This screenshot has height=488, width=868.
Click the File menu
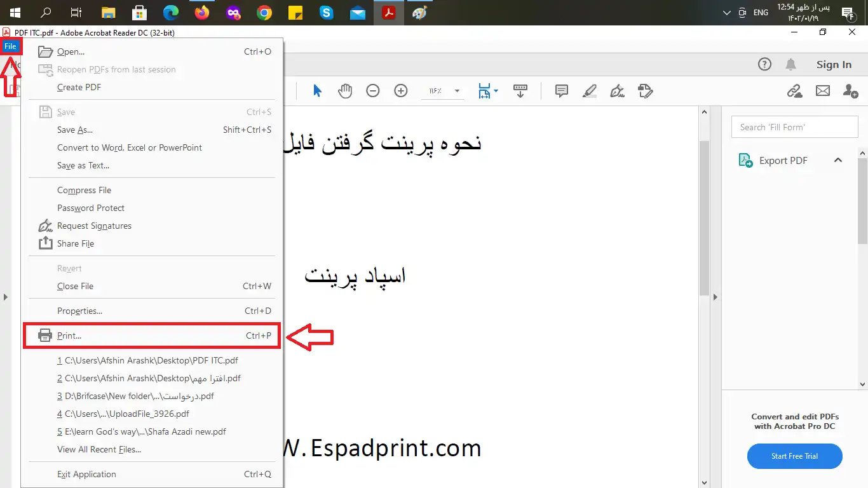(10, 46)
